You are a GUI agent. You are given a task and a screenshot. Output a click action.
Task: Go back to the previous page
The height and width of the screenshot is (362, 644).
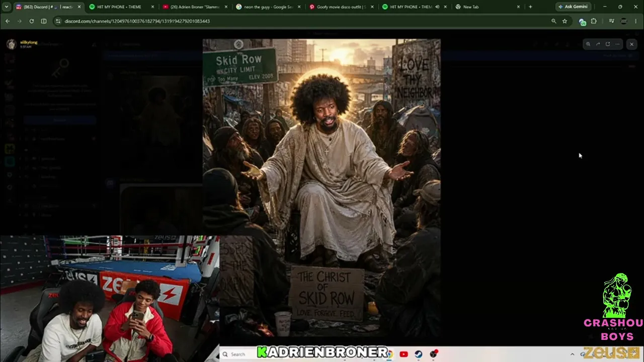click(7, 21)
